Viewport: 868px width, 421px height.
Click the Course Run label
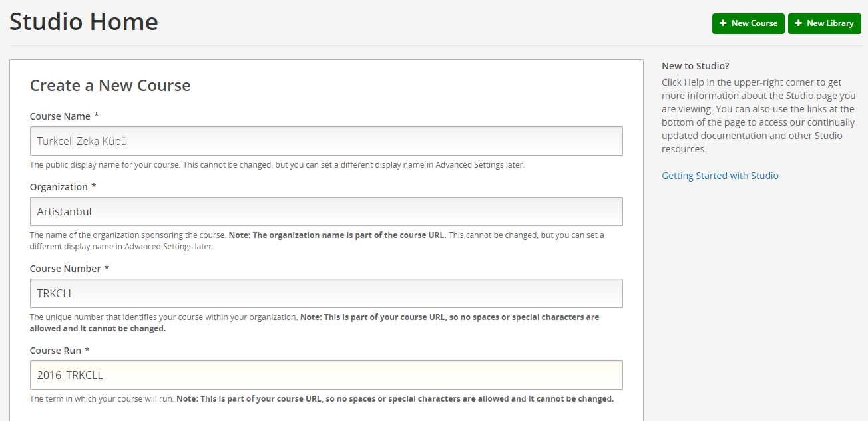(x=59, y=351)
